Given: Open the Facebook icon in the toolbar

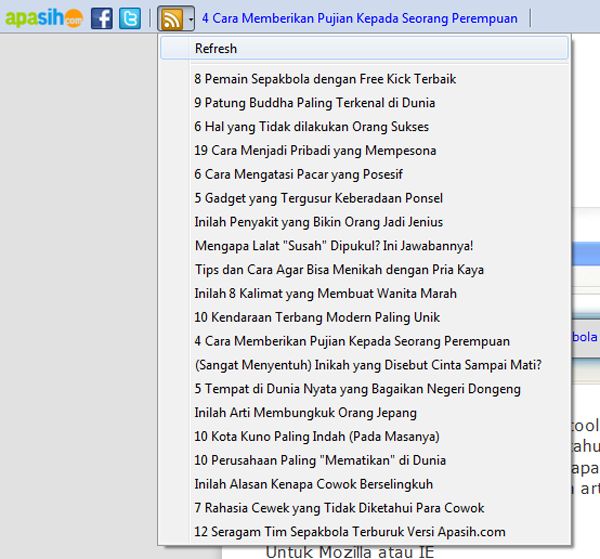Looking at the screenshot, I should tap(102, 18).
